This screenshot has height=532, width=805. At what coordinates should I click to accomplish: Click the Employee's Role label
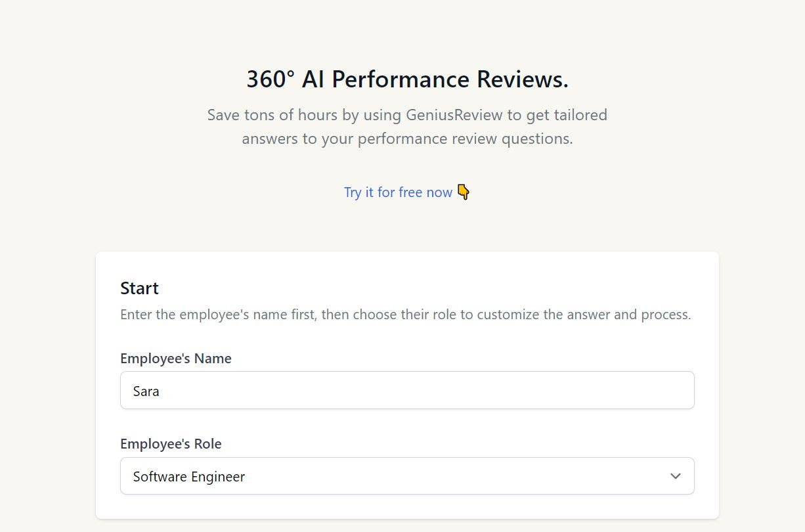(x=171, y=444)
